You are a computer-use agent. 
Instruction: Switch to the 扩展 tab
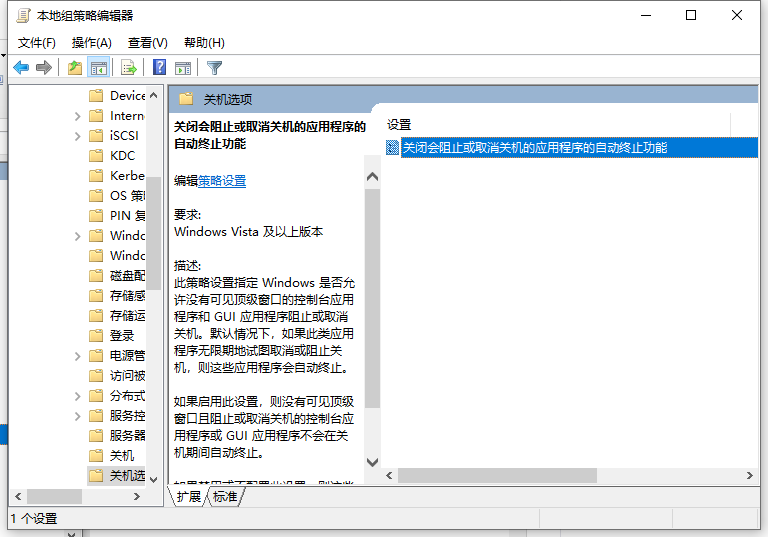coord(189,496)
